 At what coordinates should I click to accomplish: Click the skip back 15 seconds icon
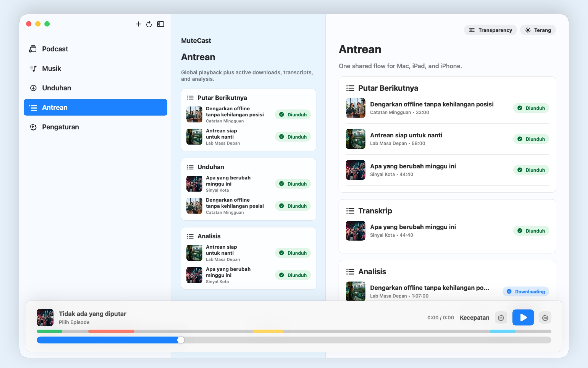pos(501,318)
